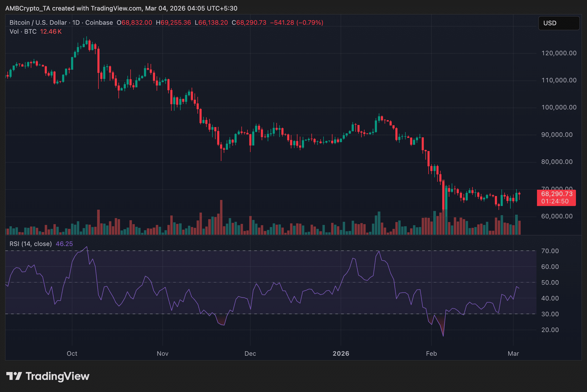Toggle the current price label display
Image resolution: width=587 pixels, height=392 pixels.
556,194
